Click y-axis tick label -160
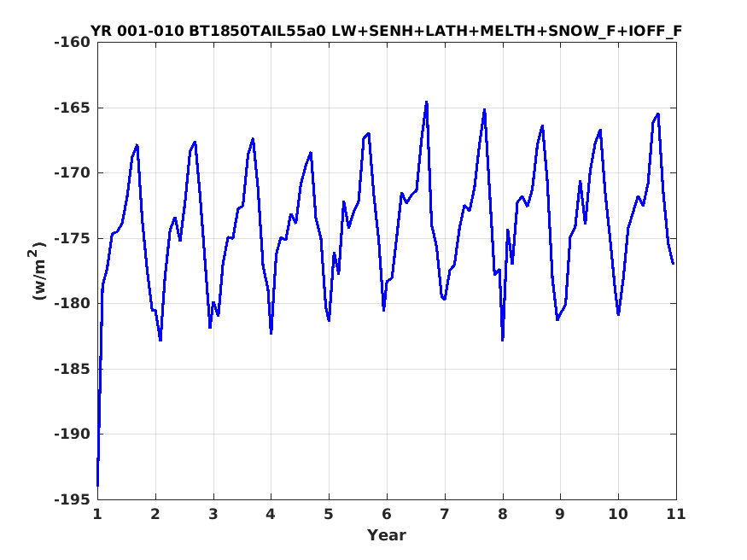Image resolution: width=747 pixels, height=560 pixels. tap(73, 43)
